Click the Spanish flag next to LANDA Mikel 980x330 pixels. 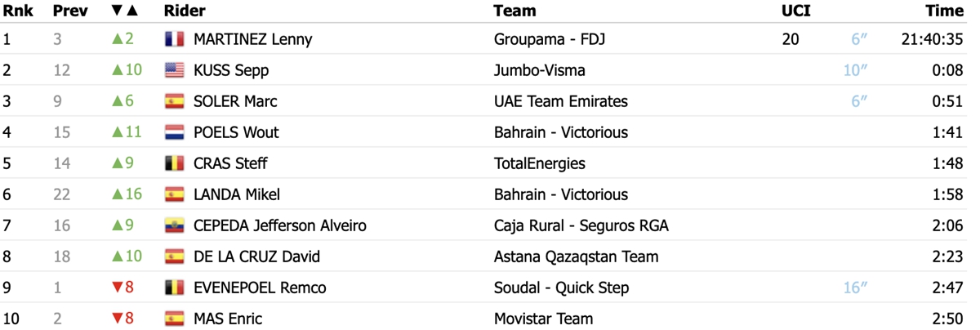[174, 194]
